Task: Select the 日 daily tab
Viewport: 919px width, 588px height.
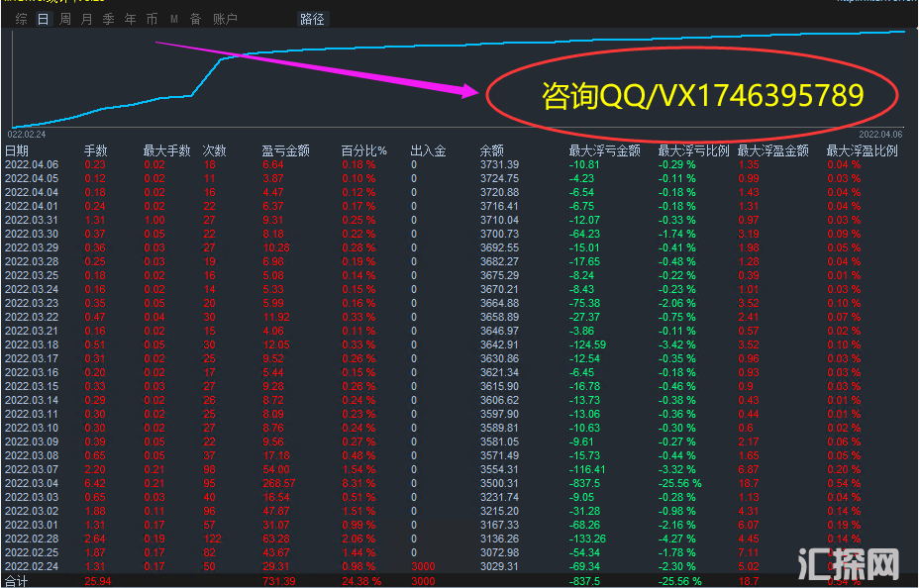Action: pos(44,20)
